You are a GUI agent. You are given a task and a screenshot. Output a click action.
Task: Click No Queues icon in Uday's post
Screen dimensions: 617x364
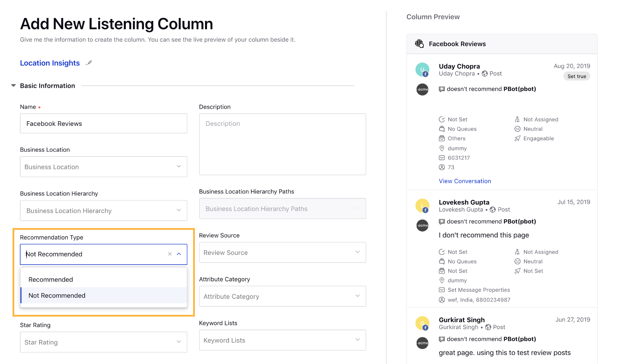(x=442, y=129)
